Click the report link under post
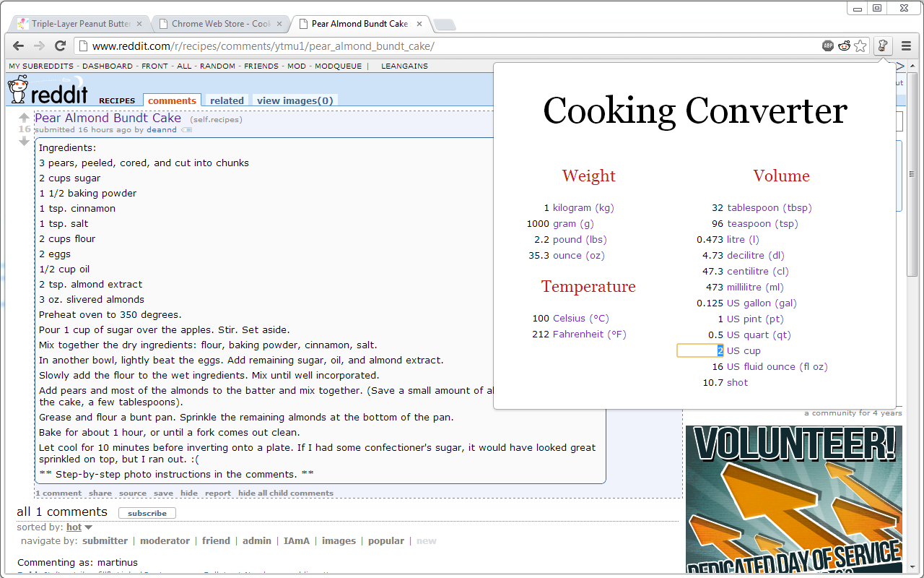This screenshot has height=578, width=924. click(218, 493)
